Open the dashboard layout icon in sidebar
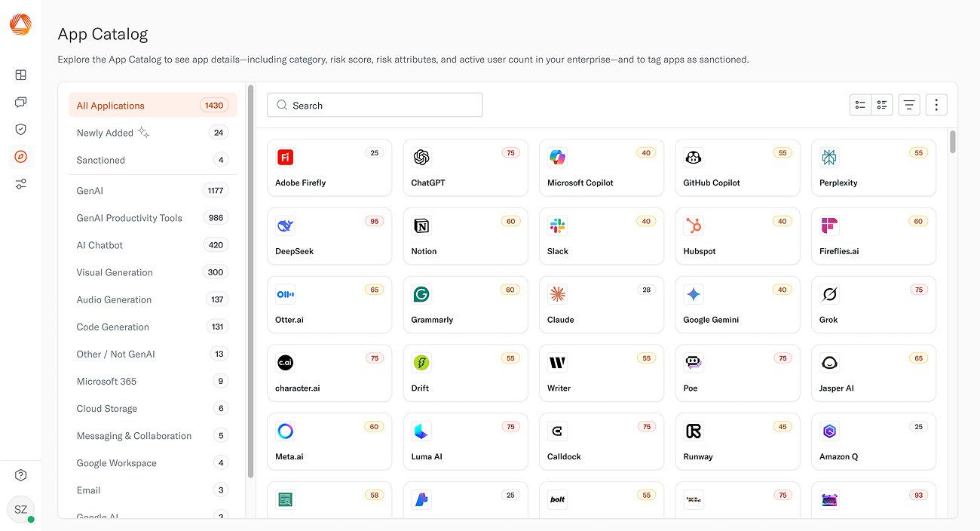The image size is (980, 531). click(x=21, y=75)
